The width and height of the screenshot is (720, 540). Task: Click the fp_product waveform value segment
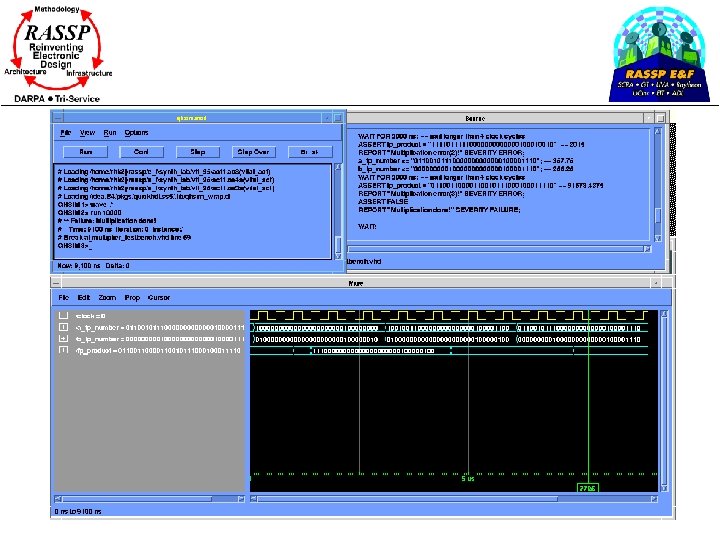tap(374, 351)
